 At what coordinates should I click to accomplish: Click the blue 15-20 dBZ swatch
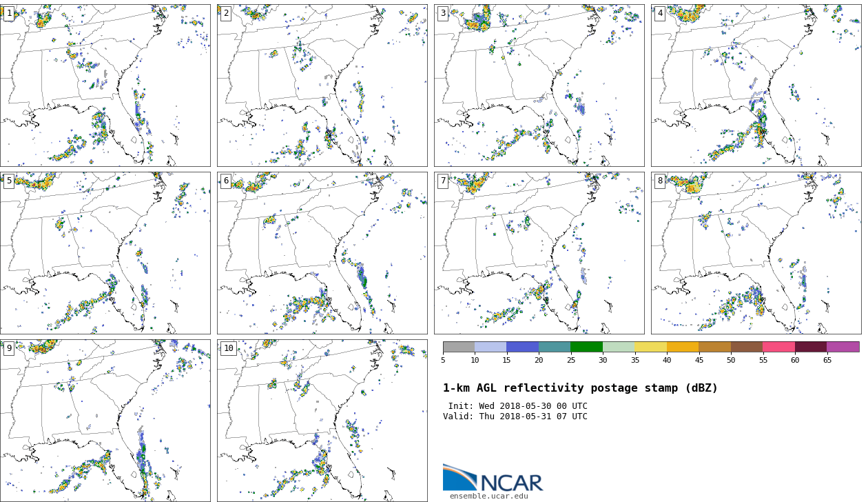(x=523, y=347)
